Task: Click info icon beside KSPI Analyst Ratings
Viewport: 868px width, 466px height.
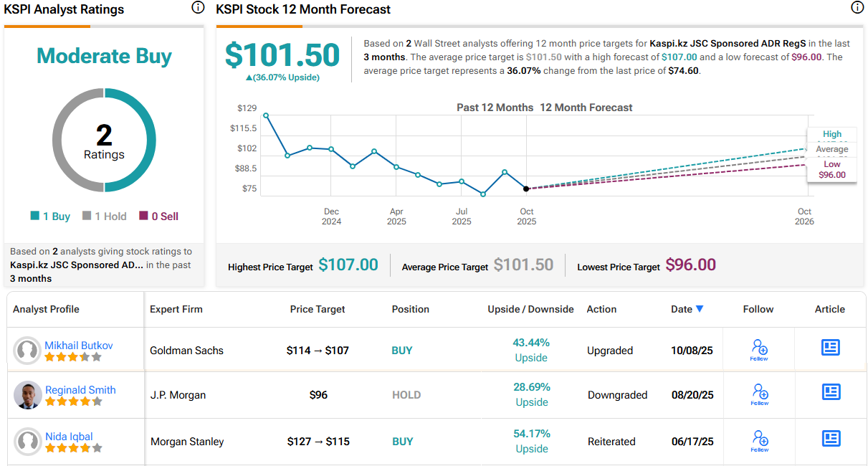Action: click(198, 8)
